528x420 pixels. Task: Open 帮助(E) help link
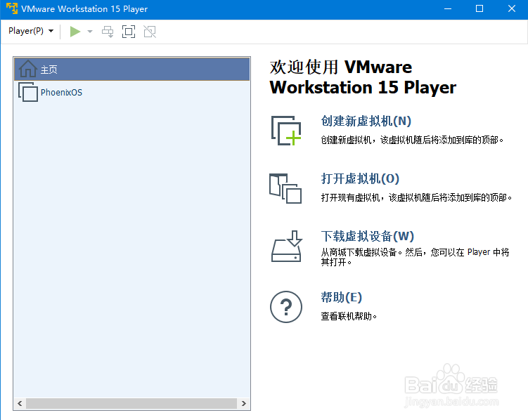click(341, 297)
